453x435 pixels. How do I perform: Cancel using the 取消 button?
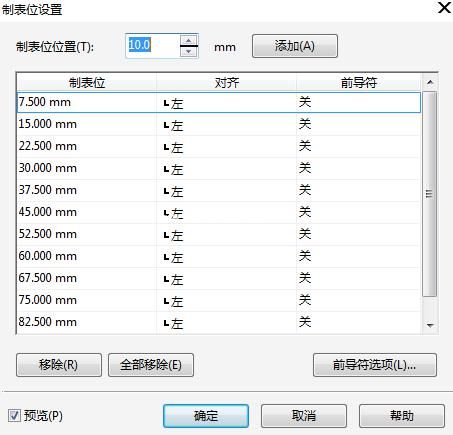304,416
